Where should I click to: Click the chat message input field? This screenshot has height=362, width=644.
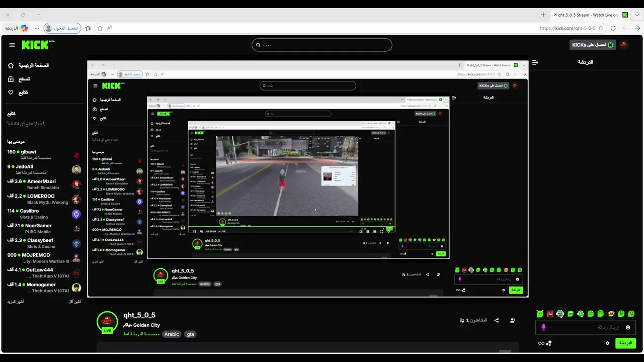586,327
